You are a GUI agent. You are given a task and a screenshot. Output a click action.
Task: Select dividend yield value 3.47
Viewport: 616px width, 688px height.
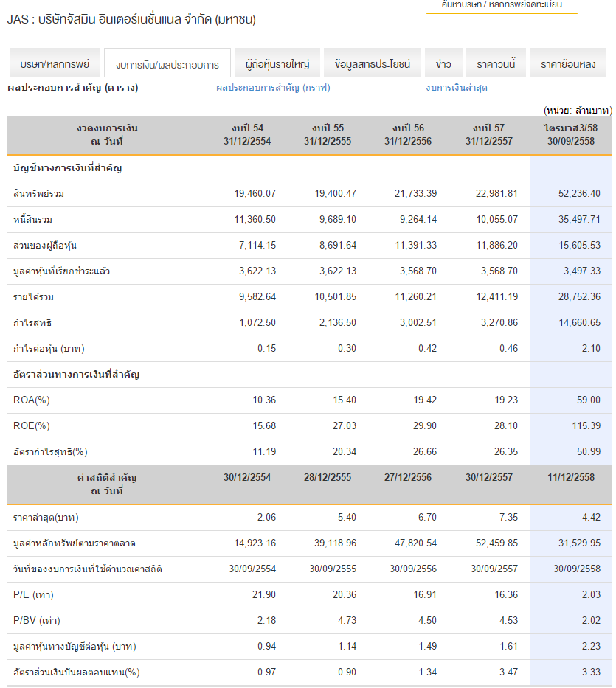click(508, 673)
